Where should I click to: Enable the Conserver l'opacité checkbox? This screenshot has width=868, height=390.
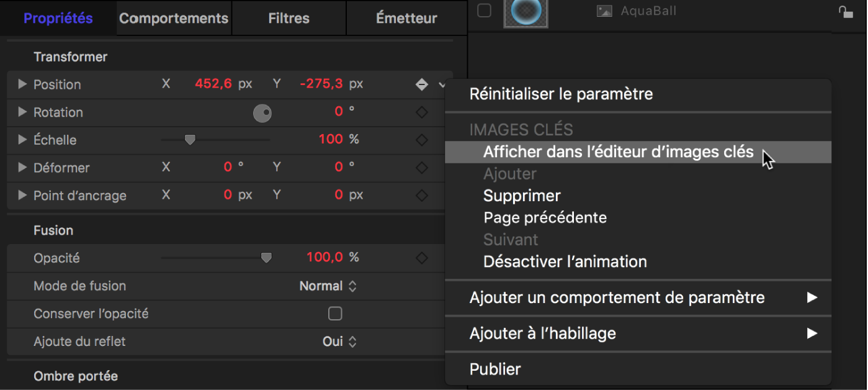point(335,314)
